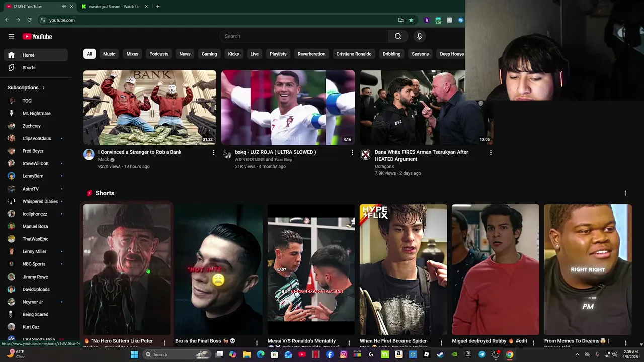The image size is (644, 362).
Task: Select the Music filter chip
Action: click(x=109, y=54)
